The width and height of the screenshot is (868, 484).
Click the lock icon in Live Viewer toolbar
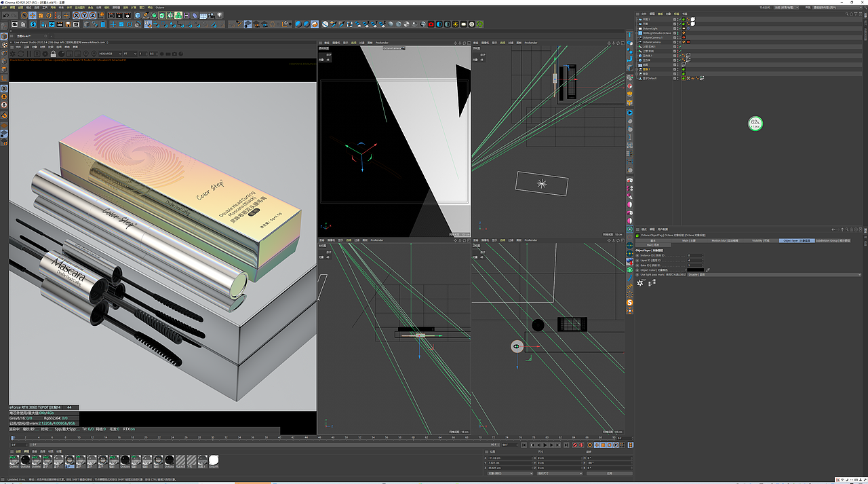pos(53,54)
